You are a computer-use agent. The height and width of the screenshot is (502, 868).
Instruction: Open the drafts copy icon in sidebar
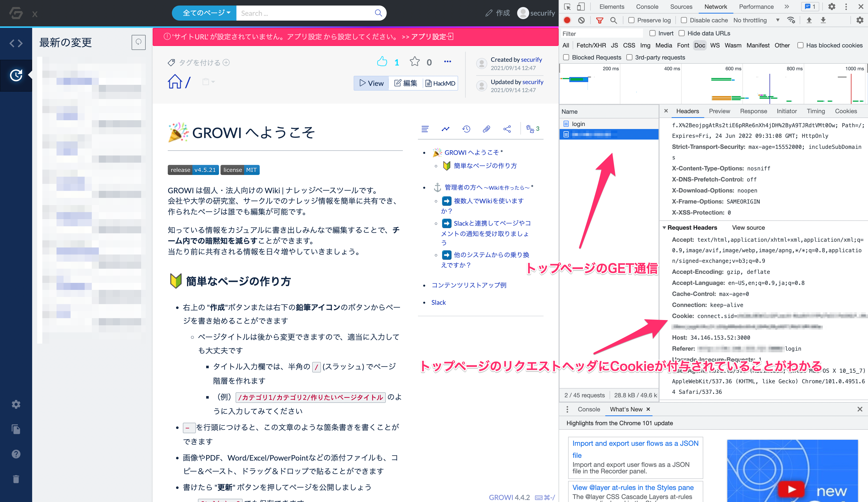click(16, 429)
